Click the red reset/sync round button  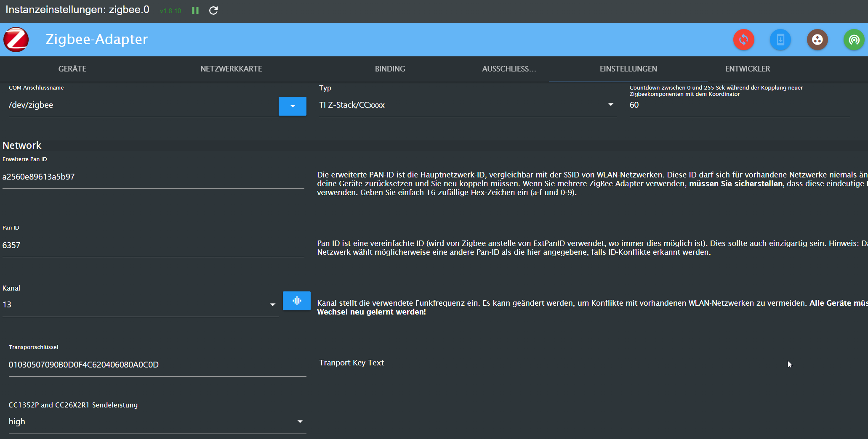click(744, 40)
